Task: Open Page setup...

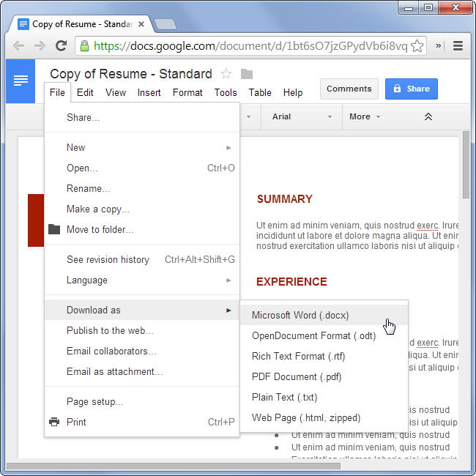Action: (142, 401)
